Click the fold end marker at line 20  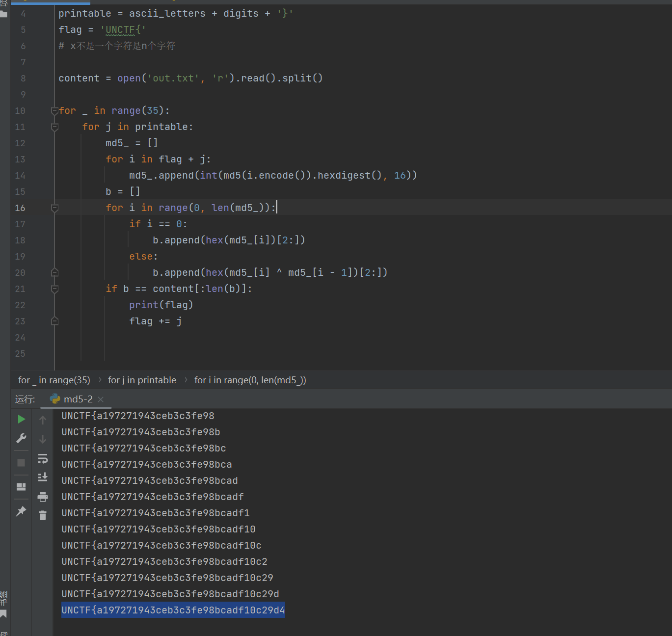54,272
